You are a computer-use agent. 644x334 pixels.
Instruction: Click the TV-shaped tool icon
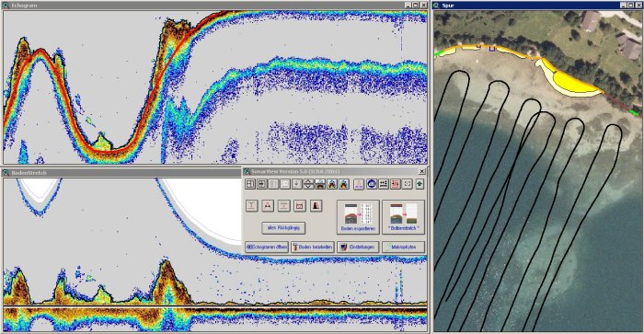pyautogui.click(x=300, y=206)
